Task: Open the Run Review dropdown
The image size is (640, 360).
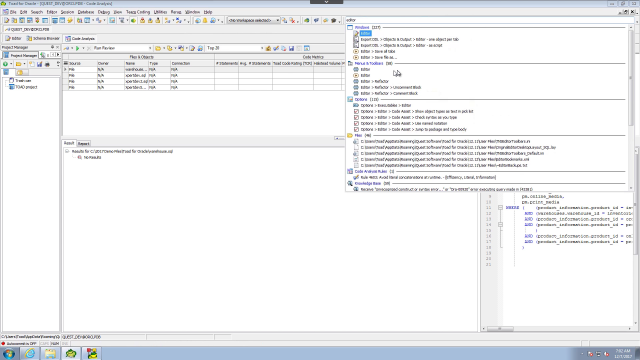Action: click(x=150, y=48)
